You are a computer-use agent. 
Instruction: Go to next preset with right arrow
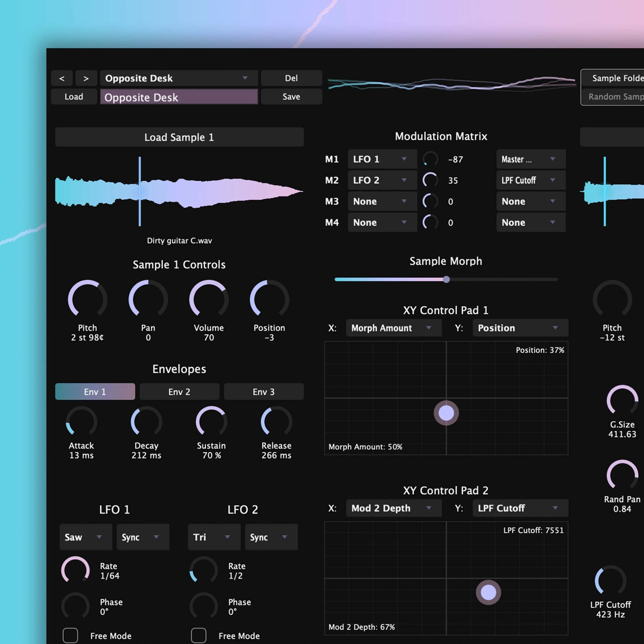click(x=86, y=78)
